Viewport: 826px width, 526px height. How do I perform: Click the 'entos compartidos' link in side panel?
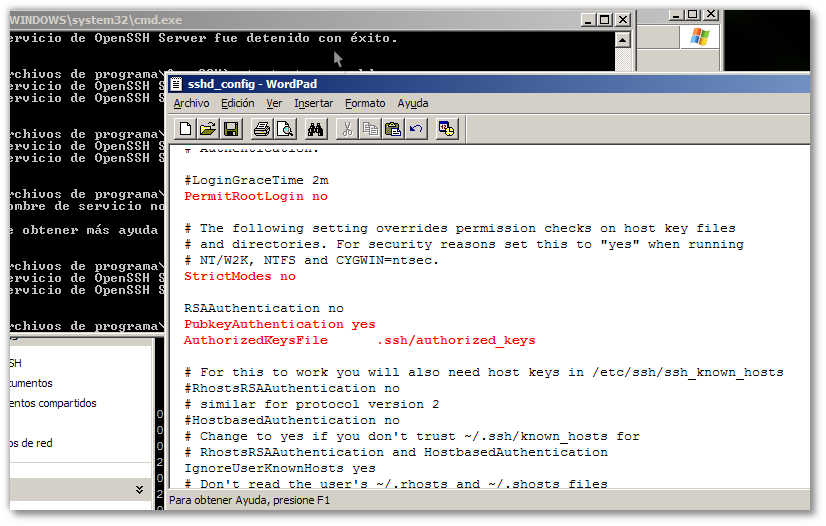point(53,403)
